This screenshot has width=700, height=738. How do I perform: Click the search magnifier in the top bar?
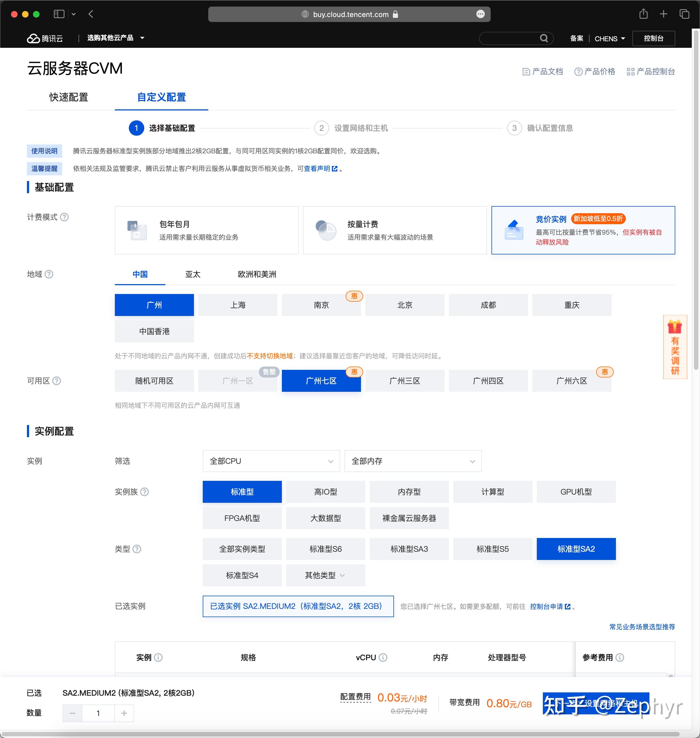tap(544, 38)
